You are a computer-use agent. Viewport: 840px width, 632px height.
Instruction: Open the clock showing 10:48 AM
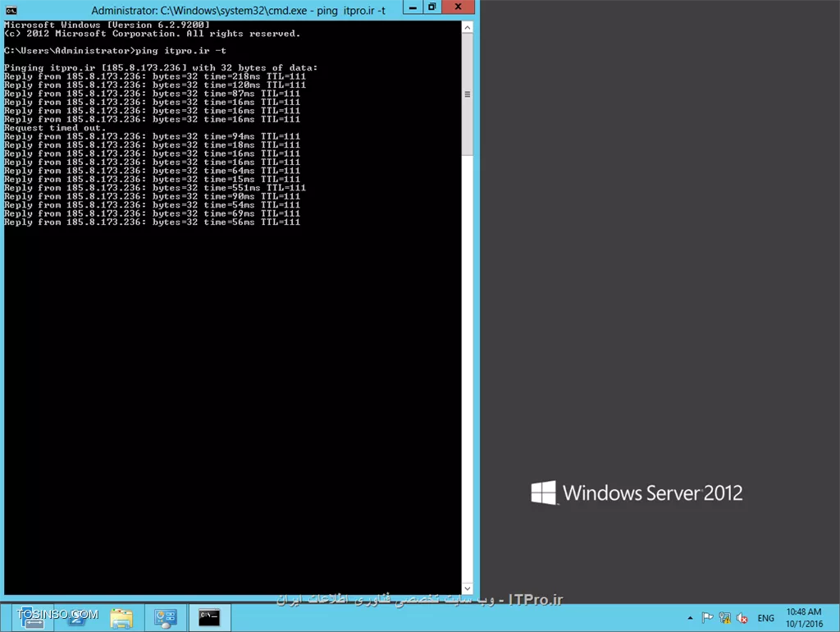pyautogui.click(x=804, y=617)
